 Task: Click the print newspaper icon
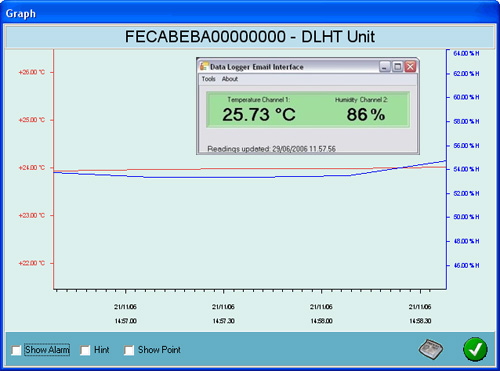pos(431,349)
